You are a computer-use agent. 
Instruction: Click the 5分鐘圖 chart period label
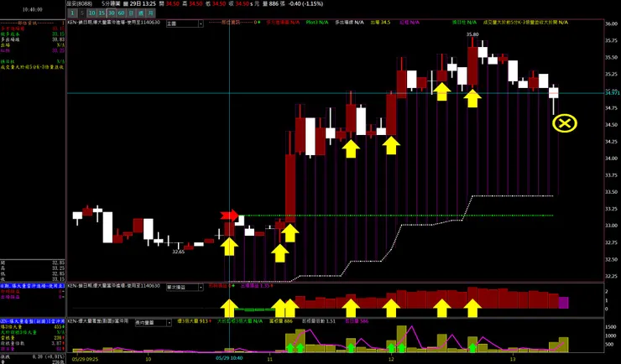[111, 3]
